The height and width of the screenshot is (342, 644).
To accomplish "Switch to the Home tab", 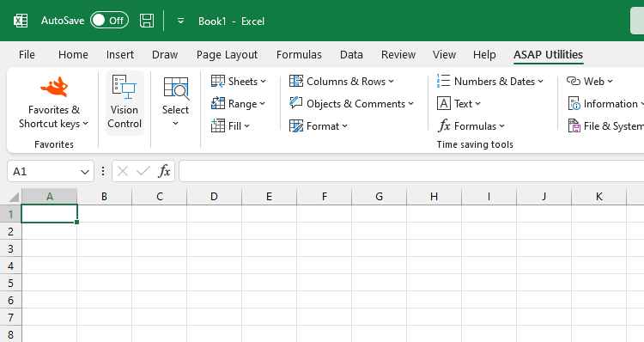I will (73, 55).
